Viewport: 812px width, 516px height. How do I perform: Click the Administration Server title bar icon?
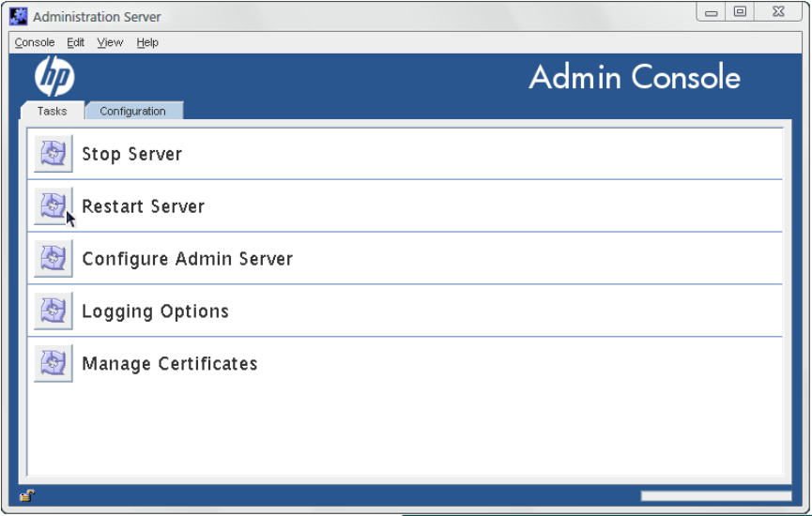coord(19,16)
